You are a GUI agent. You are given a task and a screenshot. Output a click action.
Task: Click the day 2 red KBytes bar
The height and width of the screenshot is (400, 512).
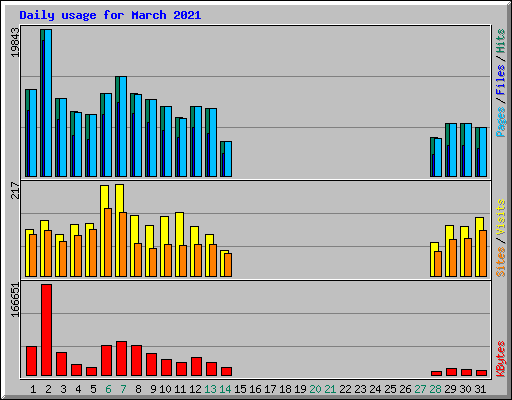pos(46,330)
